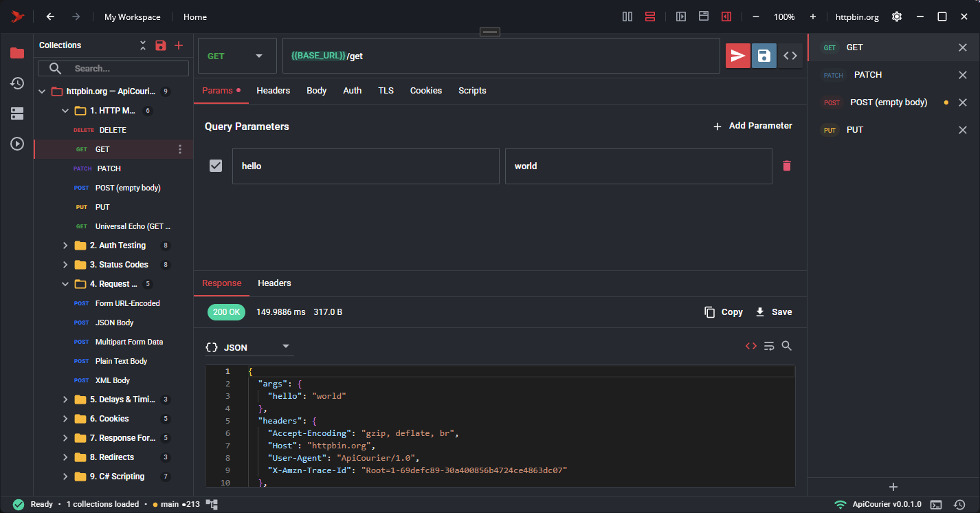Send the request with the red arrow button
This screenshot has width=980, height=513.
[x=738, y=56]
